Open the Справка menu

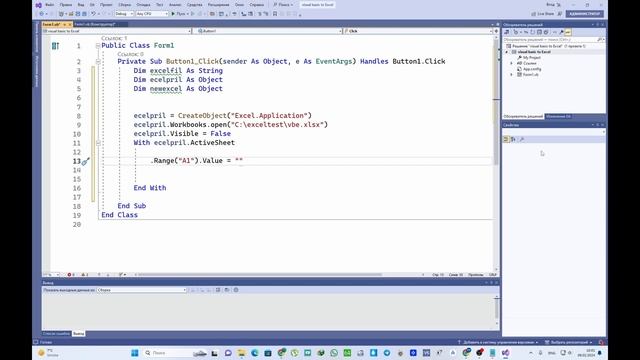pyautogui.click(x=257, y=5)
